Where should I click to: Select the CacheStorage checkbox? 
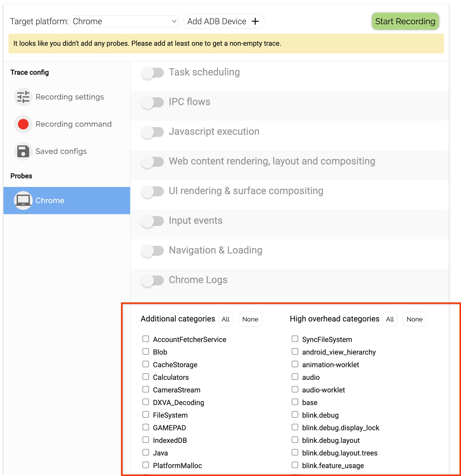pyautogui.click(x=146, y=364)
